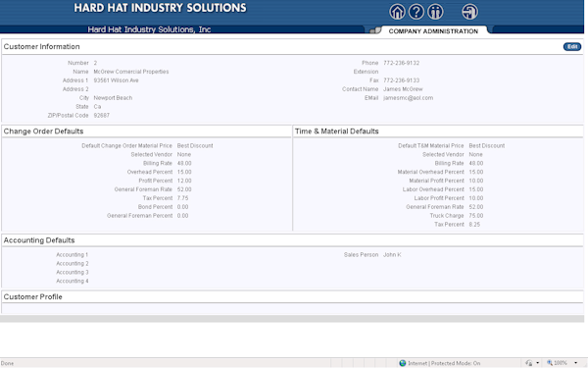Click Change Order Billing Rate 48.00

click(x=184, y=163)
